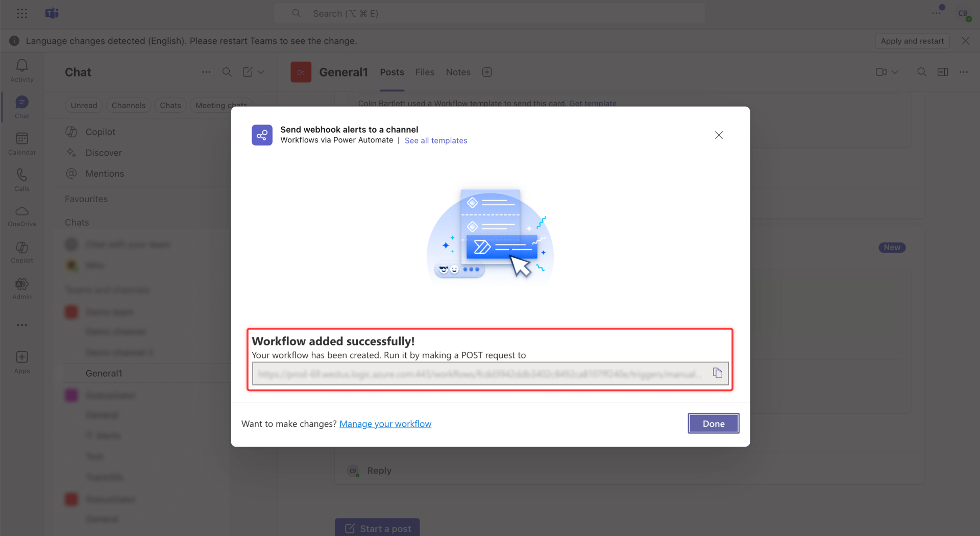Open the Activity bell in sidebar
The image size is (980, 536).
tap(22, 71)
